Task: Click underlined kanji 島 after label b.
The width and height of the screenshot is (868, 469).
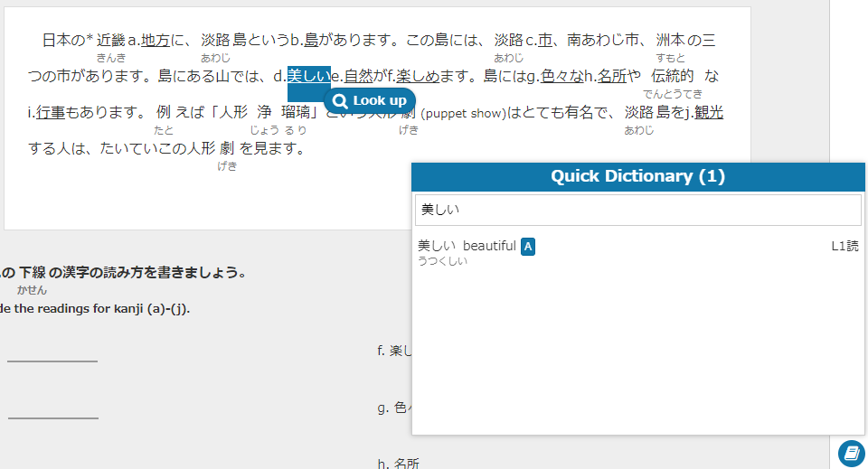Action: coord(311,40)
